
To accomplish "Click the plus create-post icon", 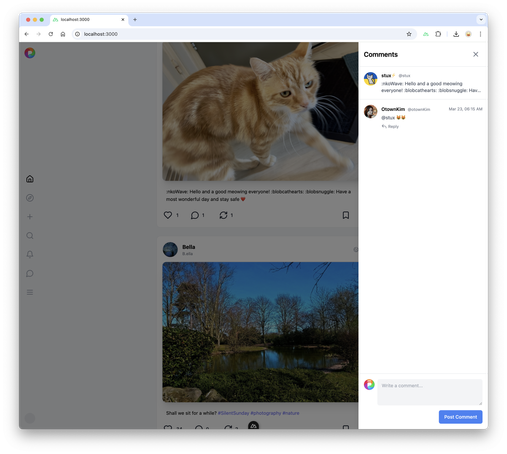I will point(30,217).
